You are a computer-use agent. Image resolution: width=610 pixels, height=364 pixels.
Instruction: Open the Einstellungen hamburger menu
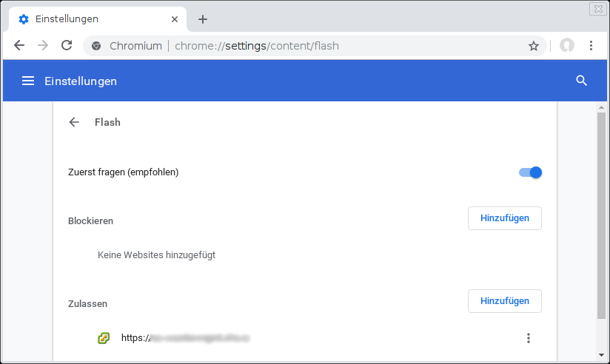click(28, 81)
